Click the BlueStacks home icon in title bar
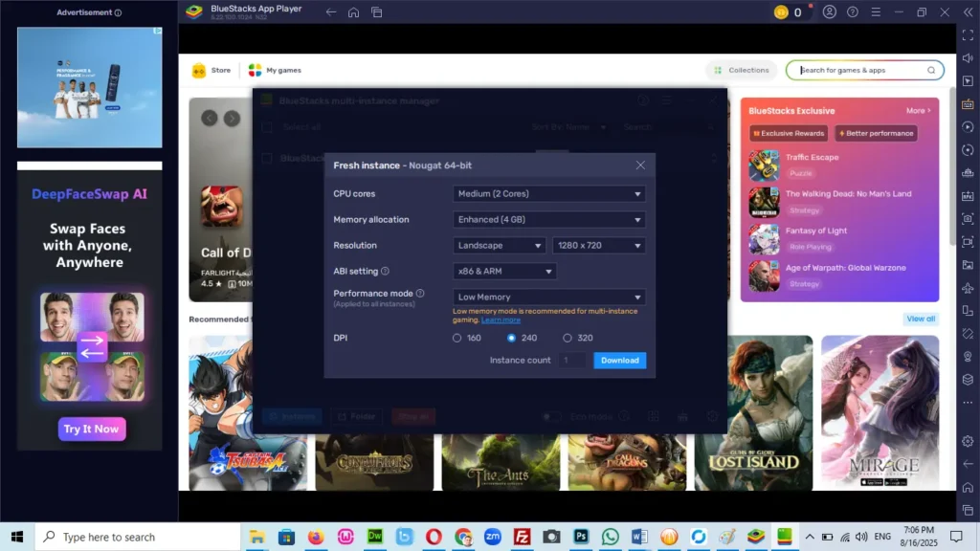This screenshot has width=980, height=551. 353,12
